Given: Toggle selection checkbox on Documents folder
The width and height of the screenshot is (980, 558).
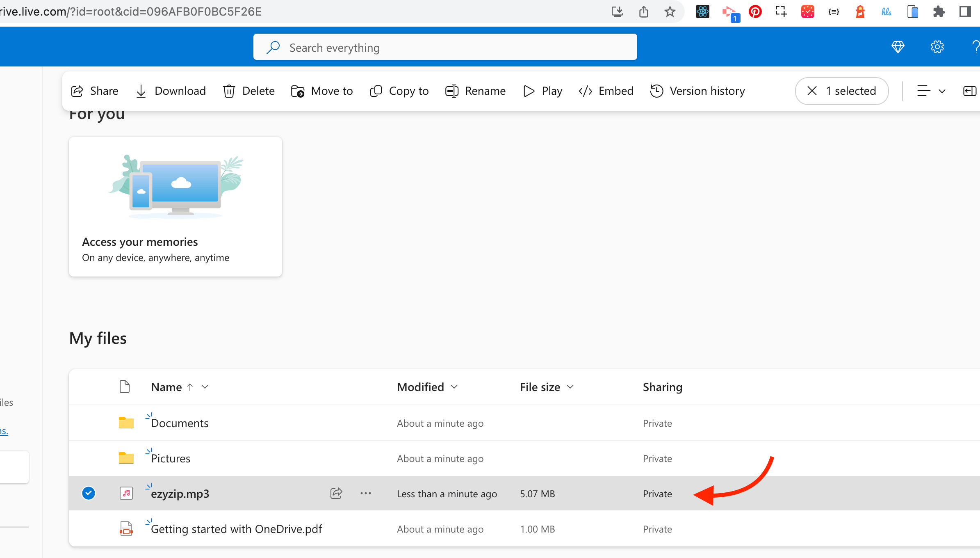Looking at the screenshot, I should tap(88, 422).
